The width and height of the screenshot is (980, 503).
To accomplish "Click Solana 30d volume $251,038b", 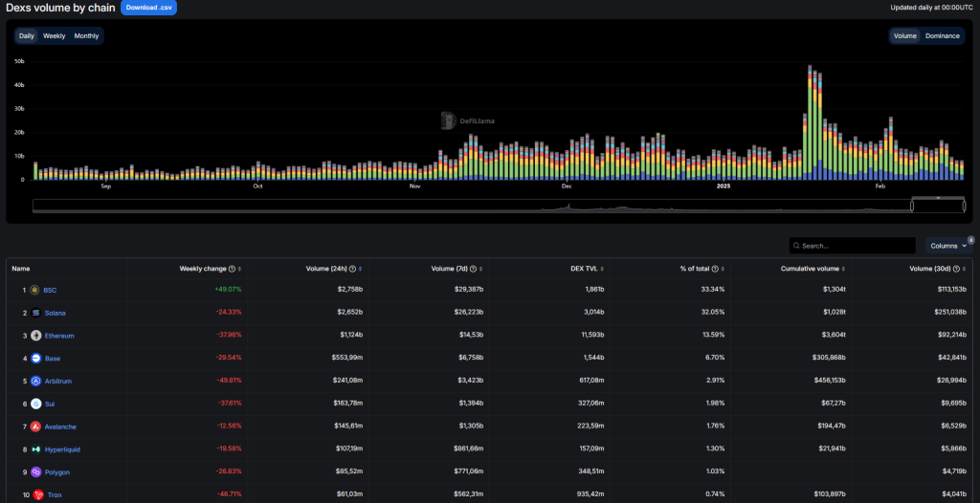I will point(948,313).
